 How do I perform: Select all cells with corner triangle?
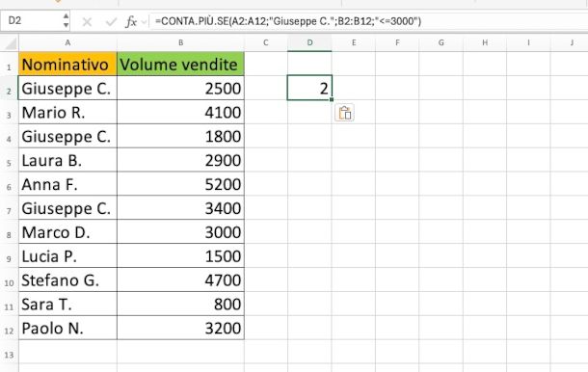point(10,43)
